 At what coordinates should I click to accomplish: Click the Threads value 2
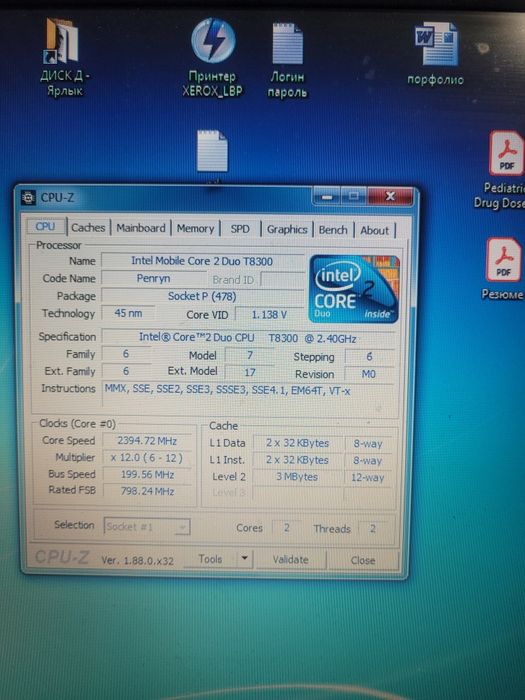click(x=373, y=529)
